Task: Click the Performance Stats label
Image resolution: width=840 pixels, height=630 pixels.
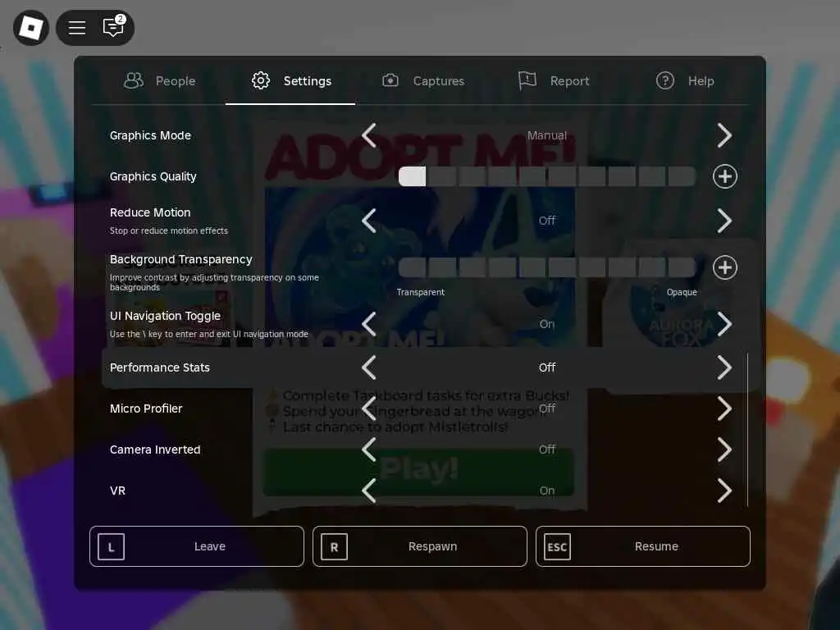Action: tap(160, 367)
